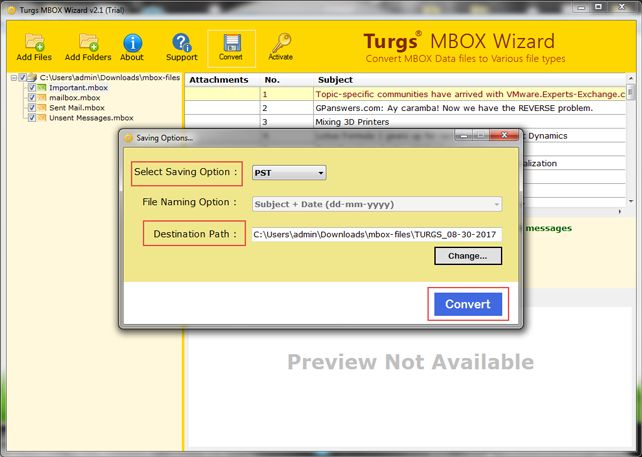Collapse the mbox-files root tree node

[x=14, y=77]
